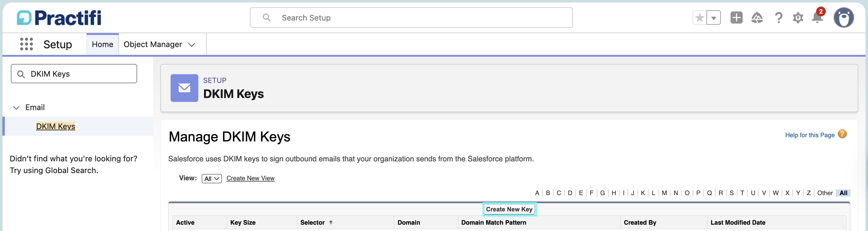Sort by the Created By column header
The image size is (868, 231).
pos(640,223)
